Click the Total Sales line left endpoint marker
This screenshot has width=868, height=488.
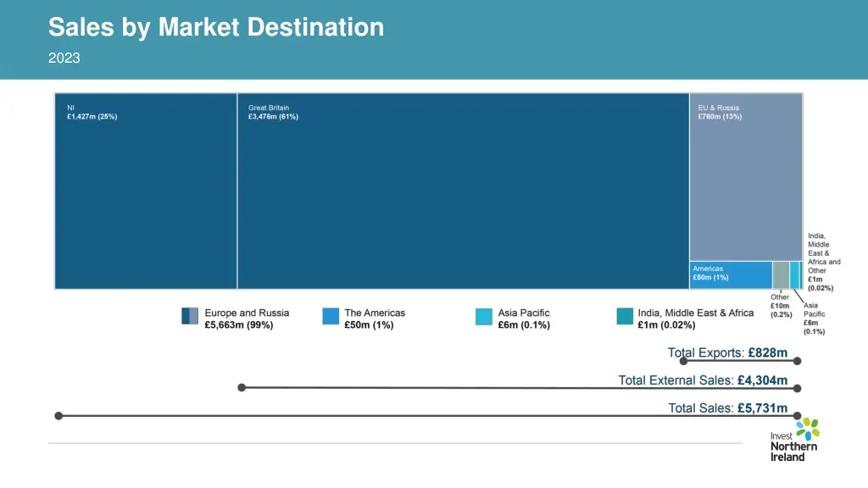tap(58, 415)
